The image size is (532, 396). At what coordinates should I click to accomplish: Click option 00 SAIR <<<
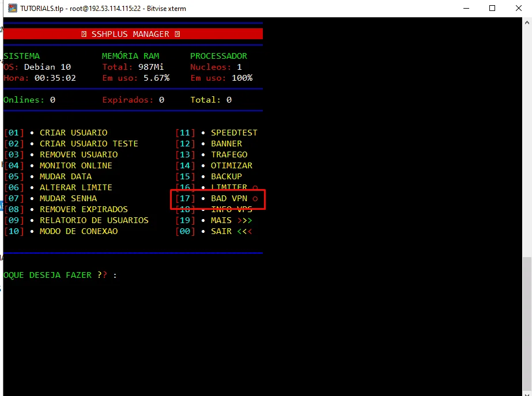tap(214, 231)
